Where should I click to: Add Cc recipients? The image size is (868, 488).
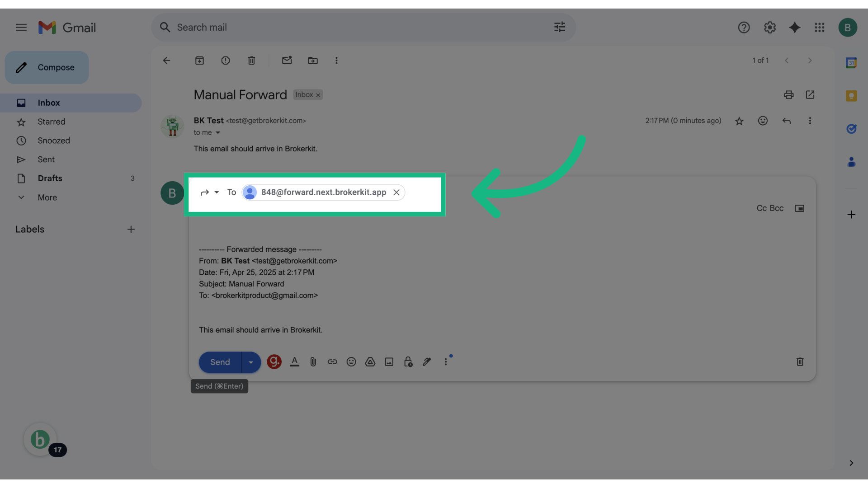tap(762, 208)
